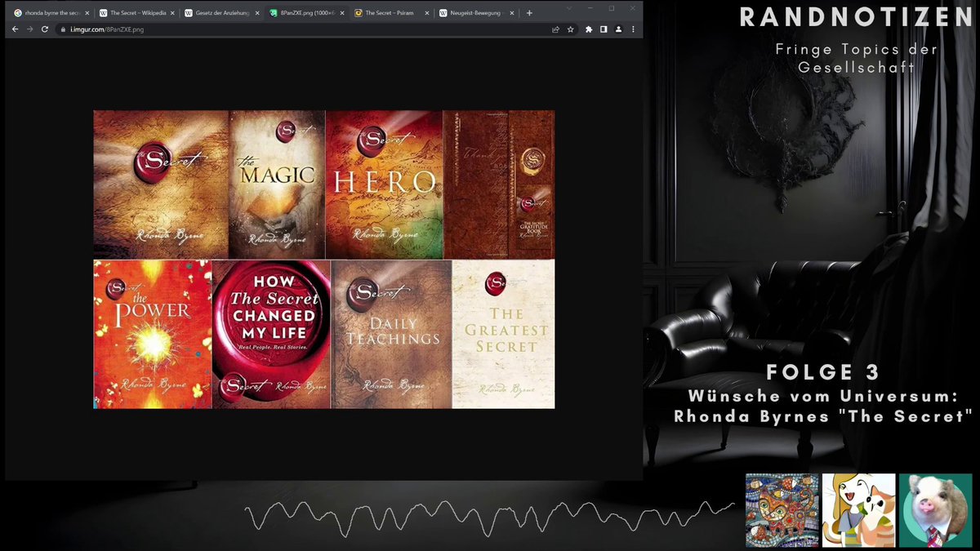Close The Secret – Psiram tab

[426, 13]
